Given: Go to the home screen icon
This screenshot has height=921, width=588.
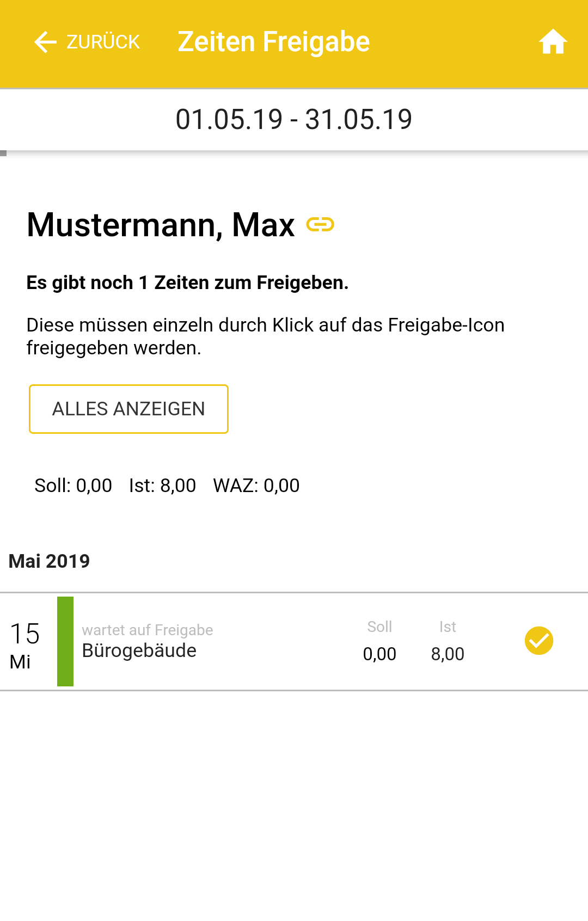Looking at the screenshot, I should [553, 42].
